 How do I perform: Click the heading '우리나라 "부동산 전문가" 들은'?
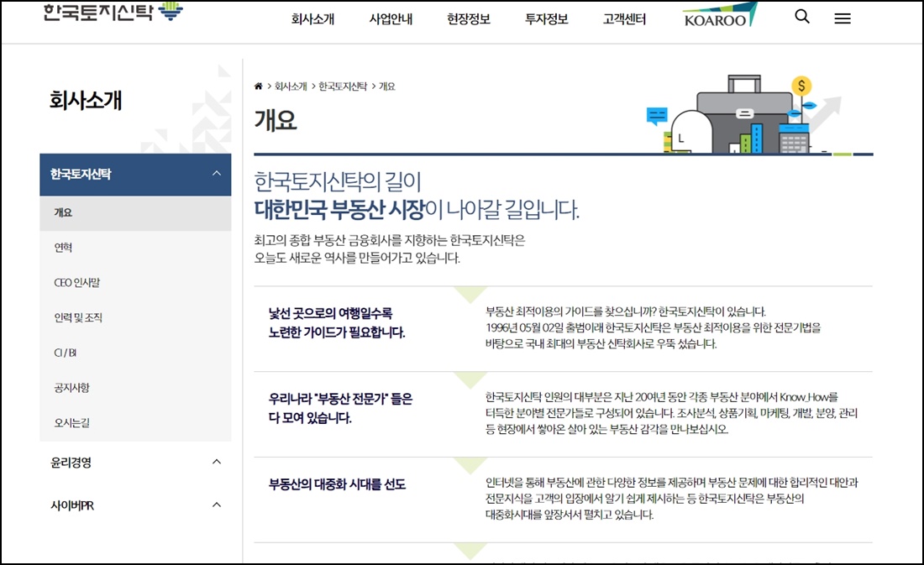click(x=340, y=399)
